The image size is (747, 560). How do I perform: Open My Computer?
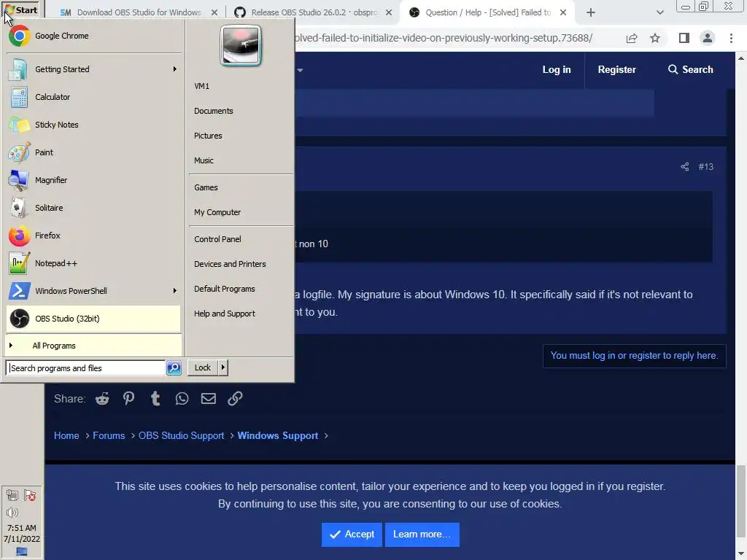[217, 212]
